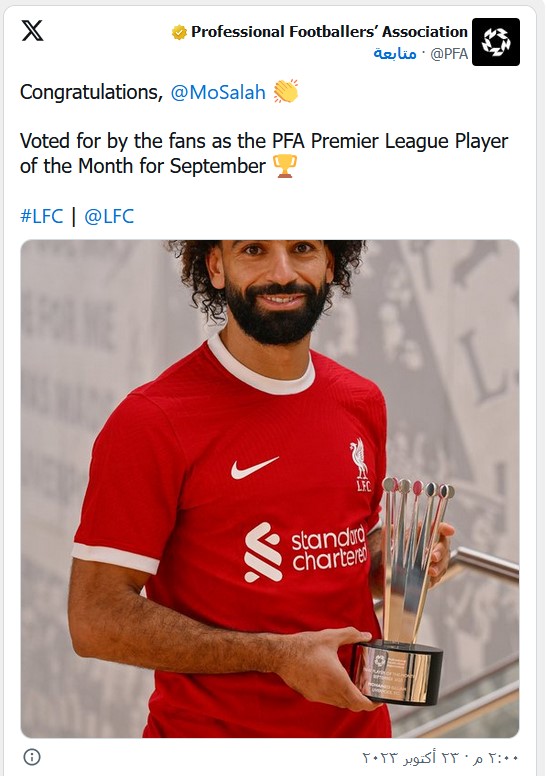
Task: Open the @LFC mention link
Action: (x=109, y=216)
